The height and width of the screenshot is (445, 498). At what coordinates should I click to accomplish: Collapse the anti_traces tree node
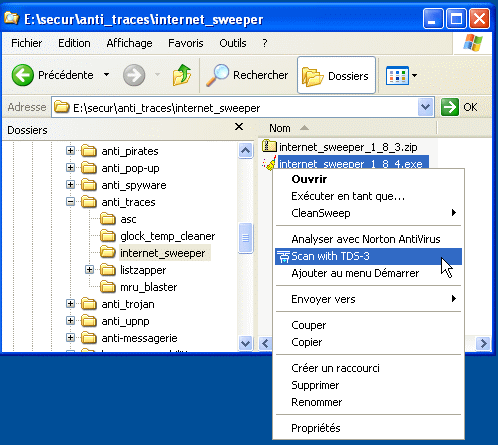pyautogui.click(x=70, y=202)
